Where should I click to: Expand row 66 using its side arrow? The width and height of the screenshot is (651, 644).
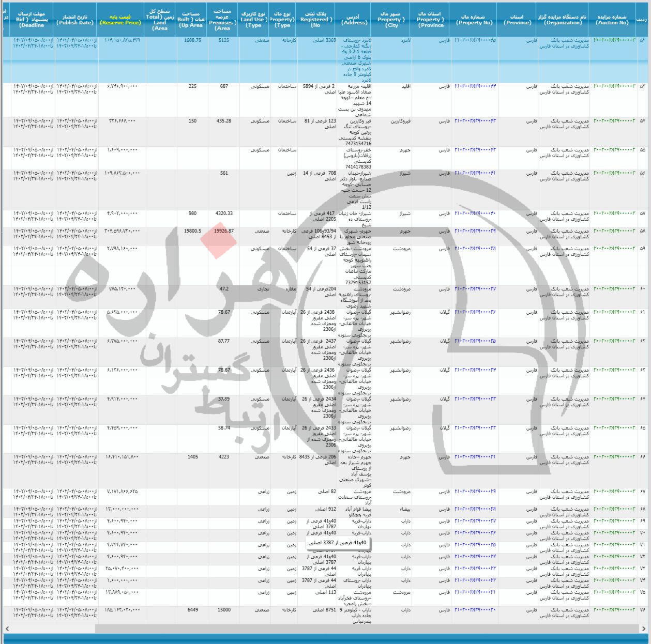(x=643, y=457)
